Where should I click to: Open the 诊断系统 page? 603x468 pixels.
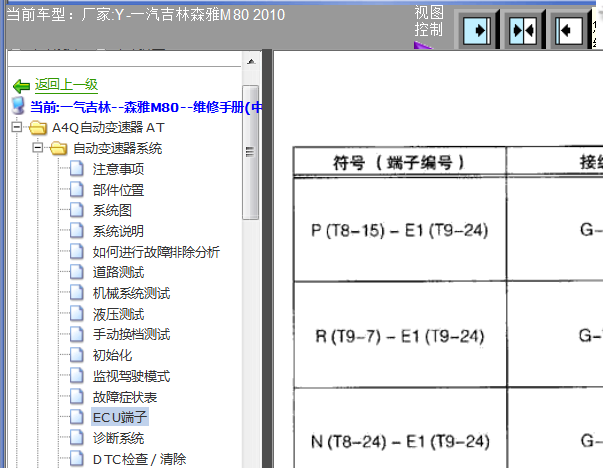(118, 438)
